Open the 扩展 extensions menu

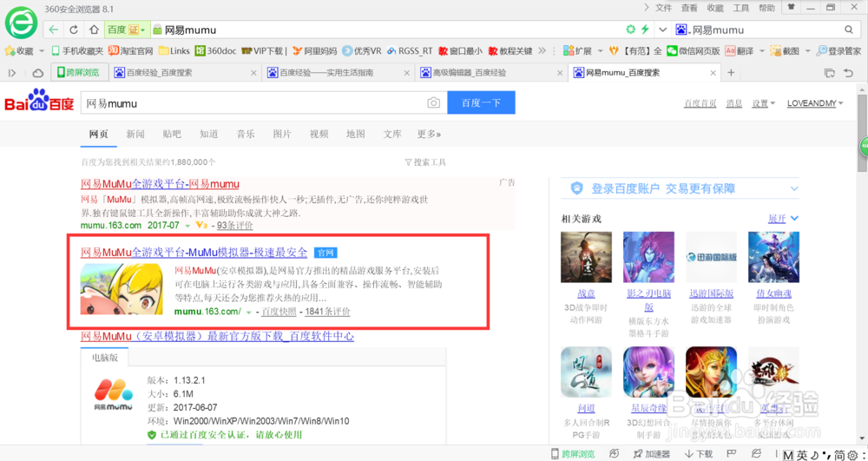point(577,51)
